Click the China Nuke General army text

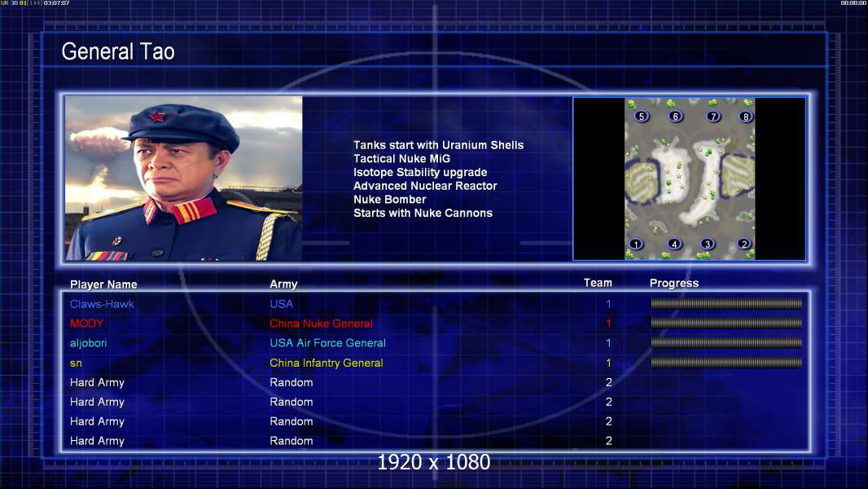tap(321, 324)
